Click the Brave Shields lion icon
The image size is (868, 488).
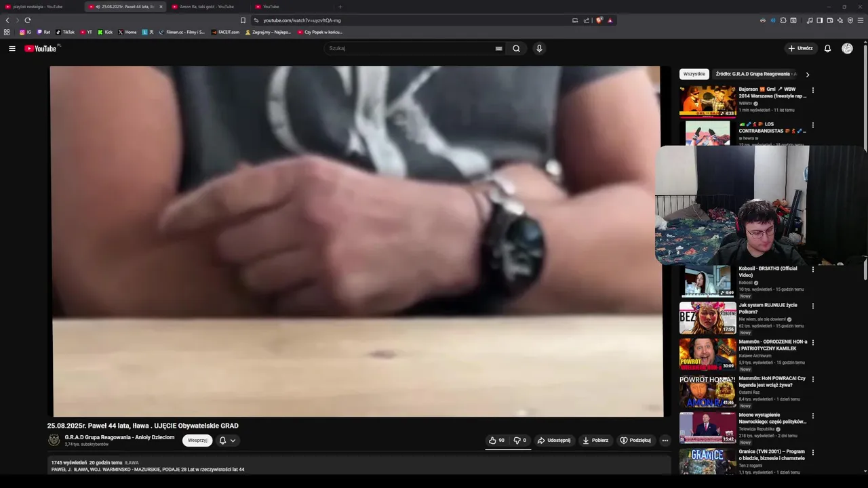pyautogui.click(x=599, y=20)
